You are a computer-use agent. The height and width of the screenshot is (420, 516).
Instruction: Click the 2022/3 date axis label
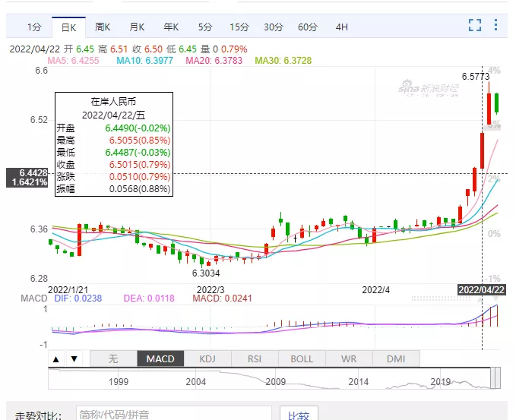click(x=211, y=290)
